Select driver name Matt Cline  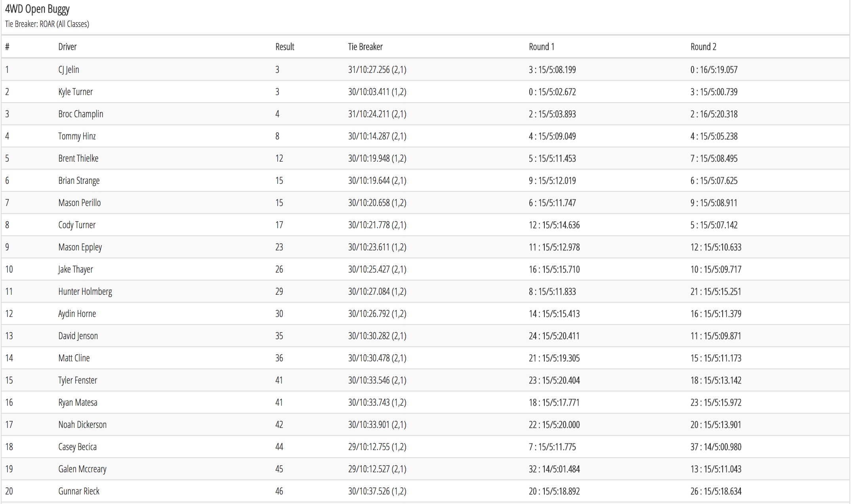coord(74,358)
